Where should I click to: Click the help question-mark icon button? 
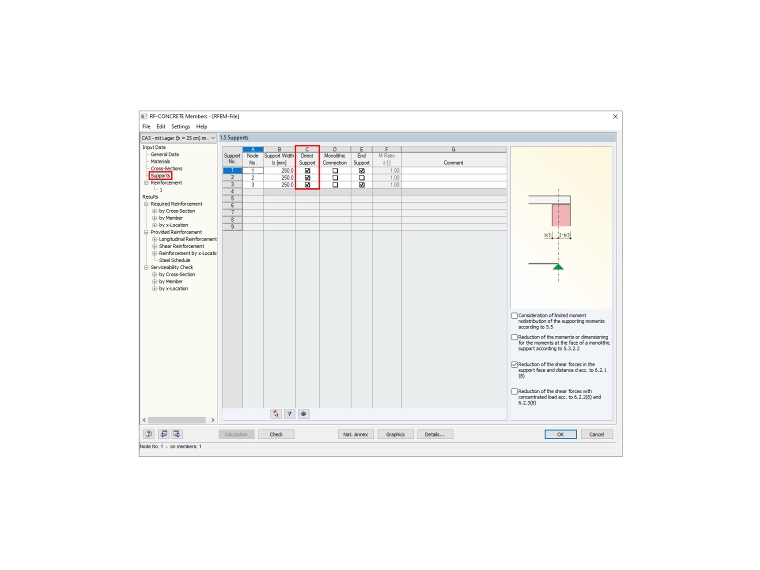point(149,434)
